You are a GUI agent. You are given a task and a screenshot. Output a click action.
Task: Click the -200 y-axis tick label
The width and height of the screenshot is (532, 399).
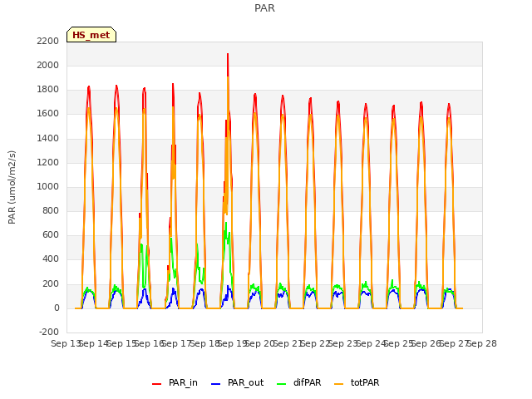[49, 332]
